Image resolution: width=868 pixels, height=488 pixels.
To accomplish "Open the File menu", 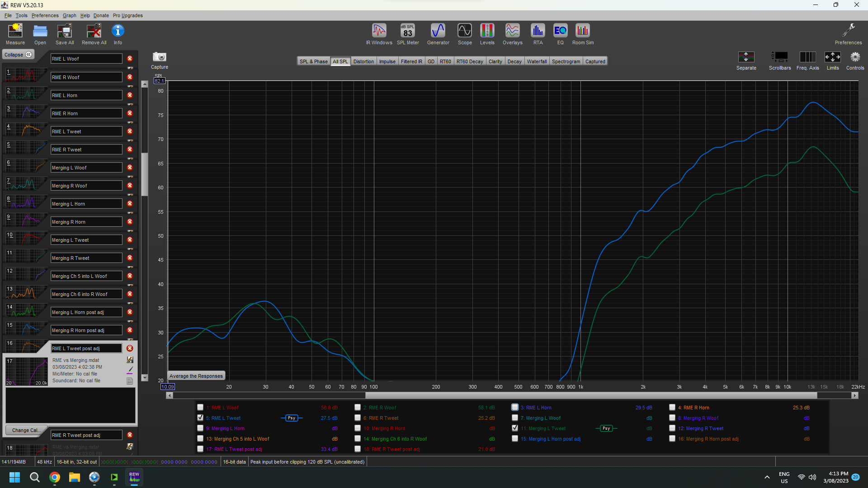I will 8,15.
